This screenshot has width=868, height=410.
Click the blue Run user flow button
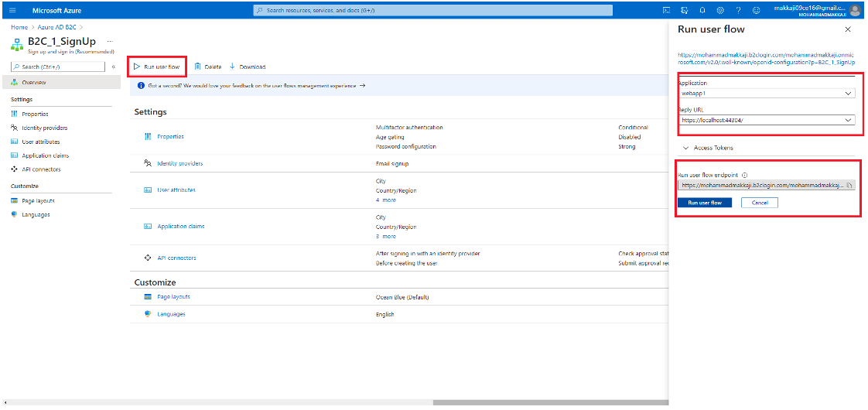[705, 203]
